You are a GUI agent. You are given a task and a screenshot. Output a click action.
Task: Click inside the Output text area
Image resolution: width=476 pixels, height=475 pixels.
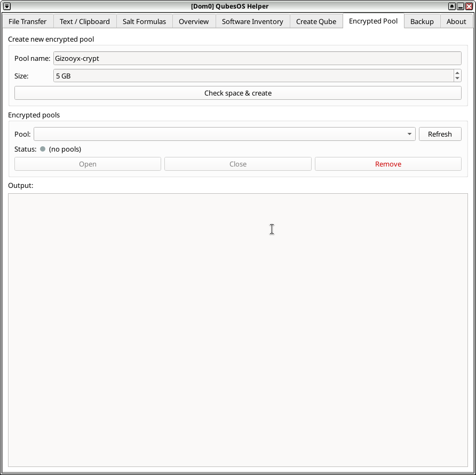point(238,330)
